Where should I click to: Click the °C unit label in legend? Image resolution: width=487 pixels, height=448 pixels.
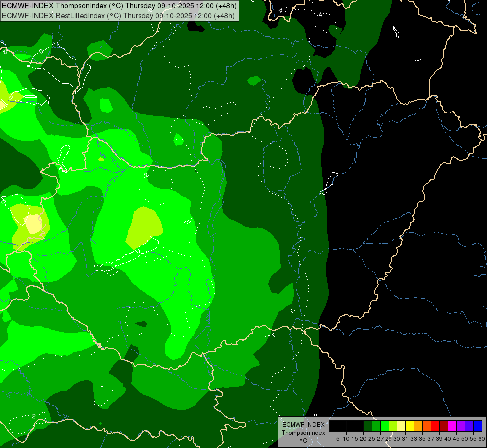pos(303,441)
